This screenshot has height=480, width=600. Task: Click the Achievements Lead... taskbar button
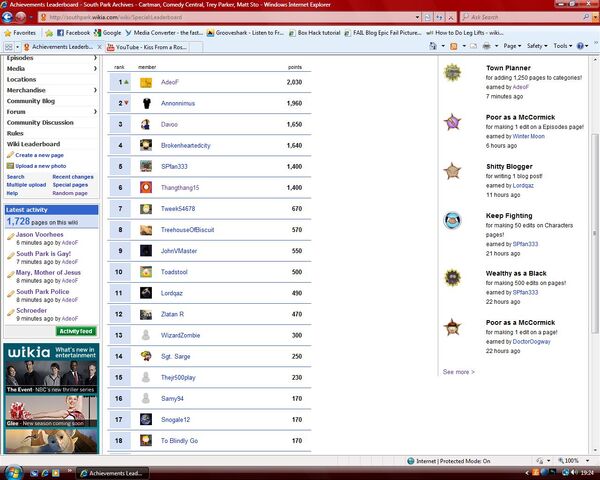click(112, 473)
